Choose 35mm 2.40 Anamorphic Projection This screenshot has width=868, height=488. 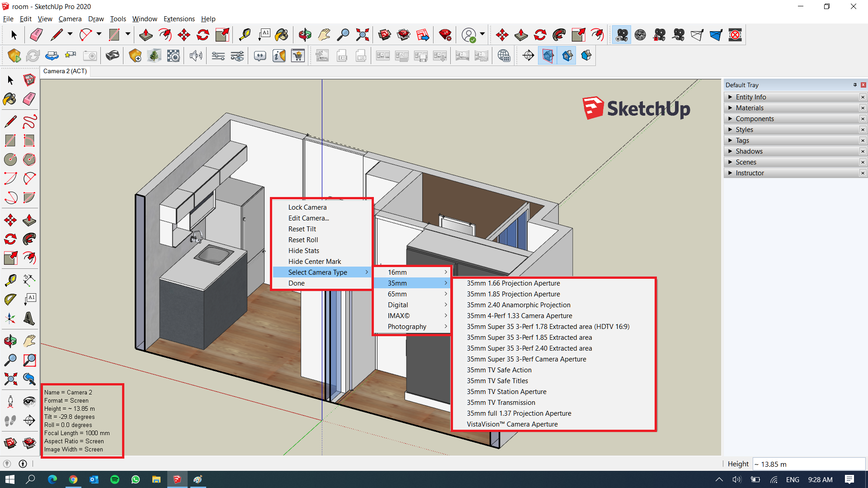(x=519, y=305)
